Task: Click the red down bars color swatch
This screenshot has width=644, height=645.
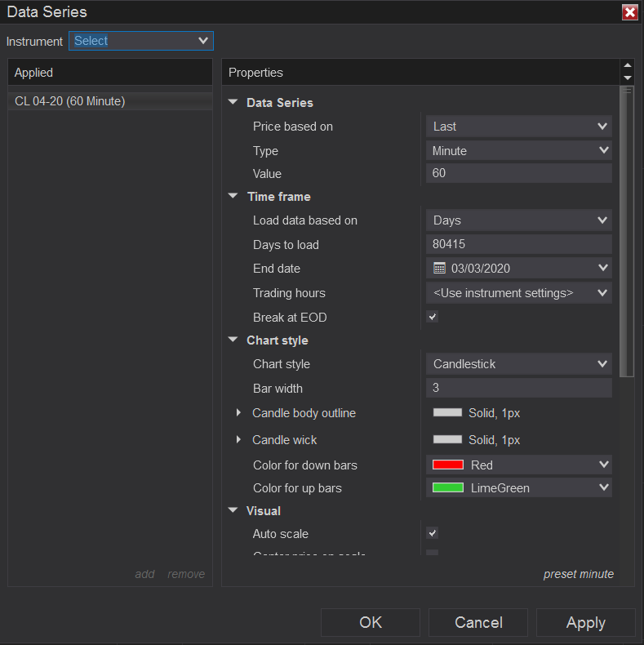Action: click(448, 465)
